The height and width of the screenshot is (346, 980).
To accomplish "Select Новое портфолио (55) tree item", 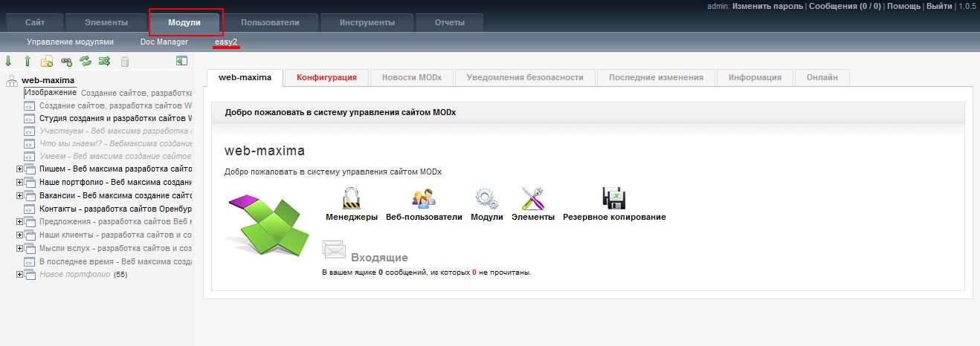I will click(83, 275).
